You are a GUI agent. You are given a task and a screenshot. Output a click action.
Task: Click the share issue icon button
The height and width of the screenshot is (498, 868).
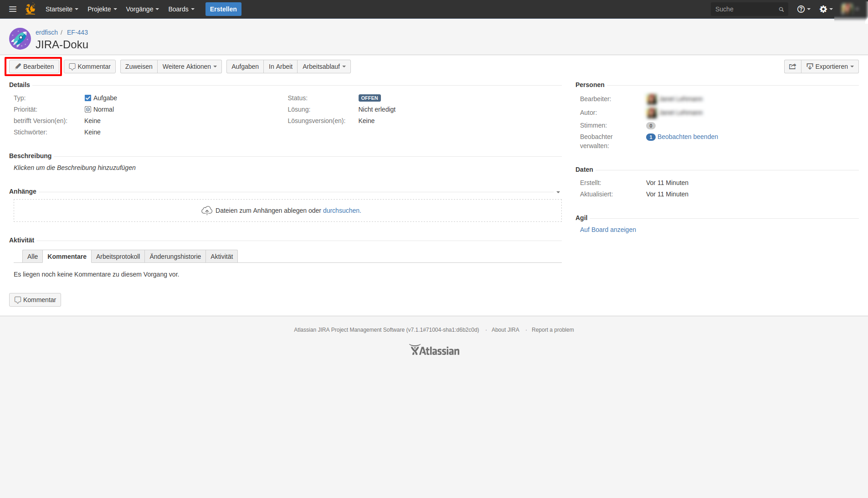coord(793,67)
